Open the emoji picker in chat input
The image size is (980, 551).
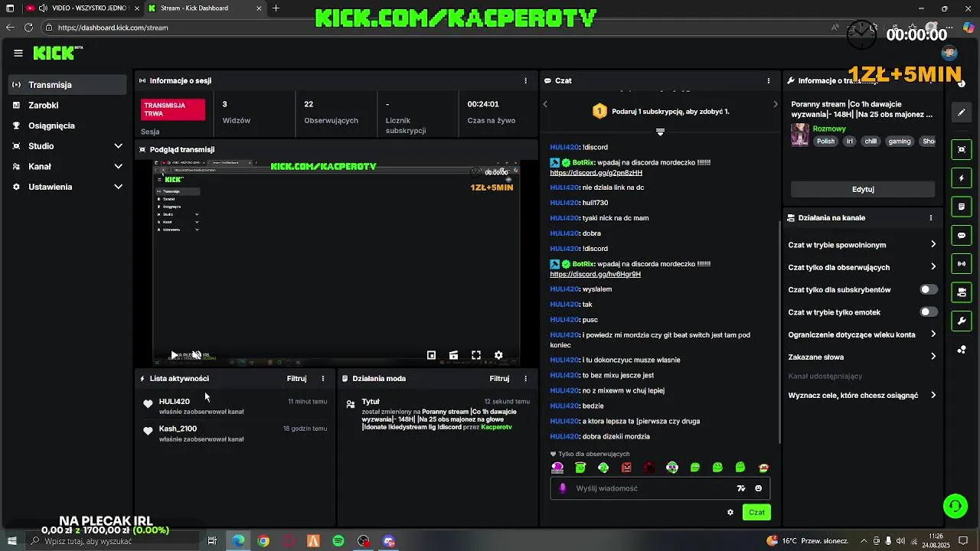tap(759, 488)
